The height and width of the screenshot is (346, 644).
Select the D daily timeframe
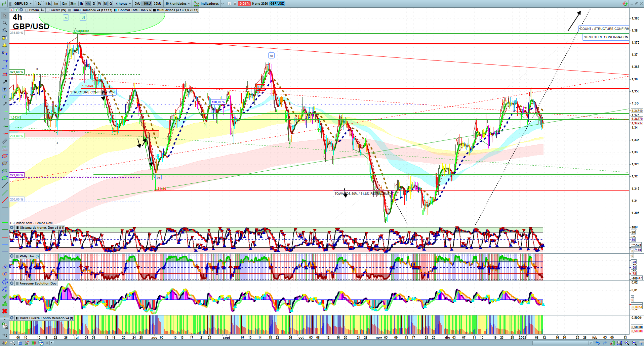94,4
